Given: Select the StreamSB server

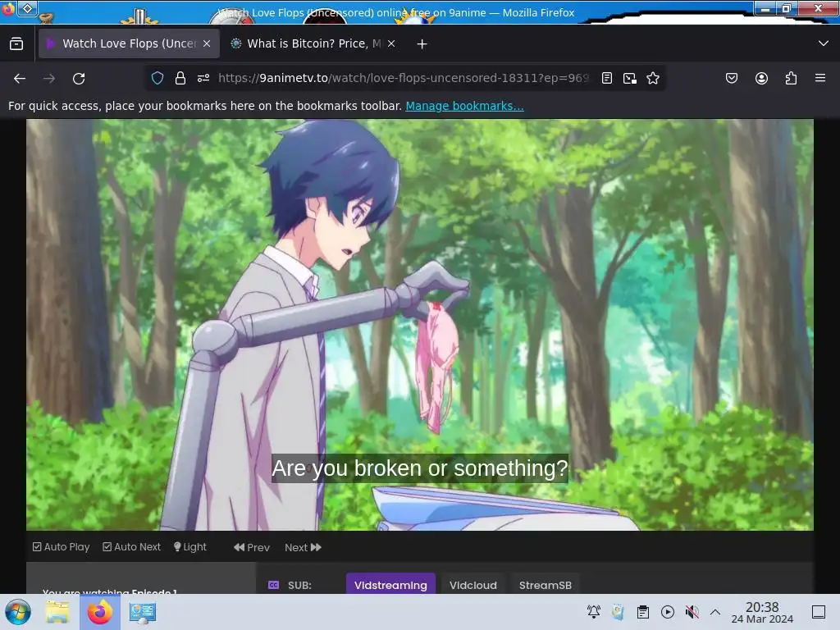Looking at the screenshot, I should click(x=546, y=585).
